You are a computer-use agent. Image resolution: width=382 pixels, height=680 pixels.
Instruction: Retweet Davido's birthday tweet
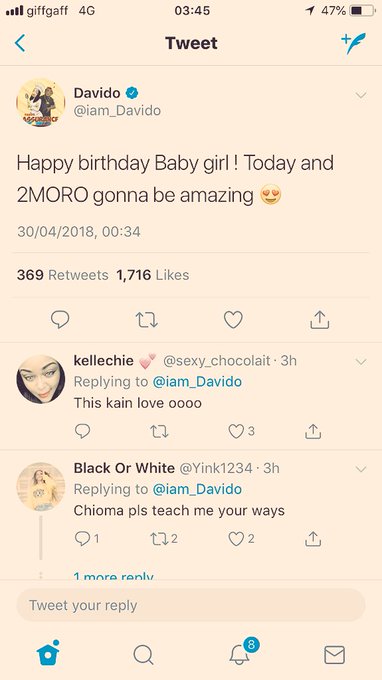pos(147,320)
